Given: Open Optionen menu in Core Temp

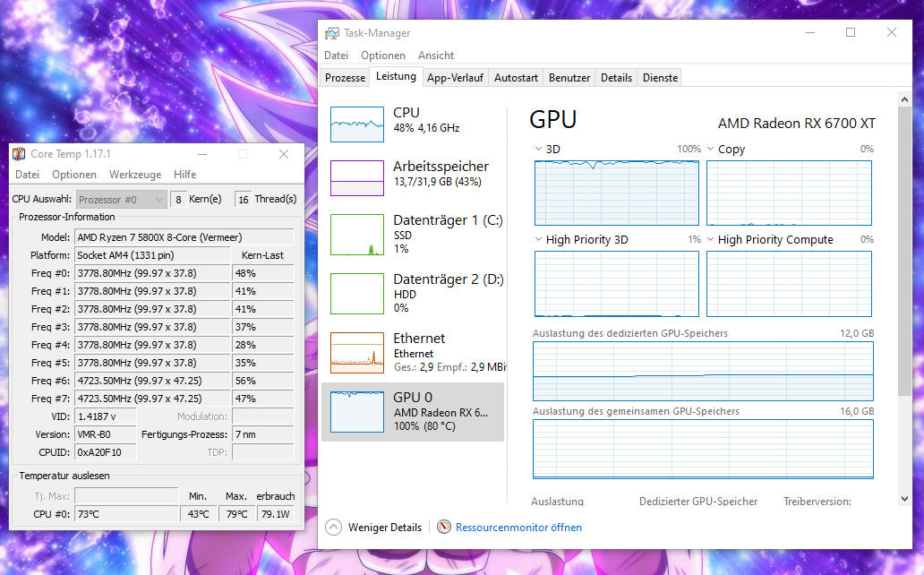Looking at the screenshot, I should coord(74,175).
